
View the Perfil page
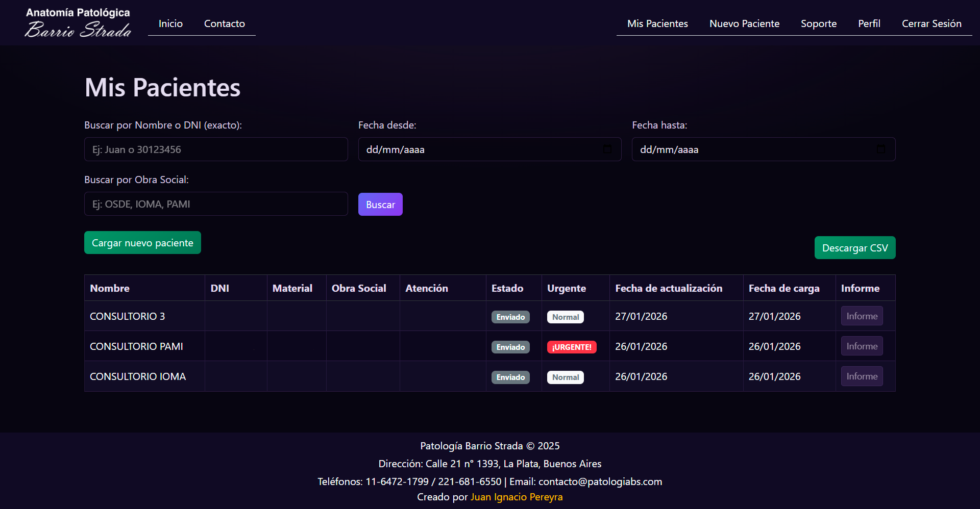pos(869,23)
